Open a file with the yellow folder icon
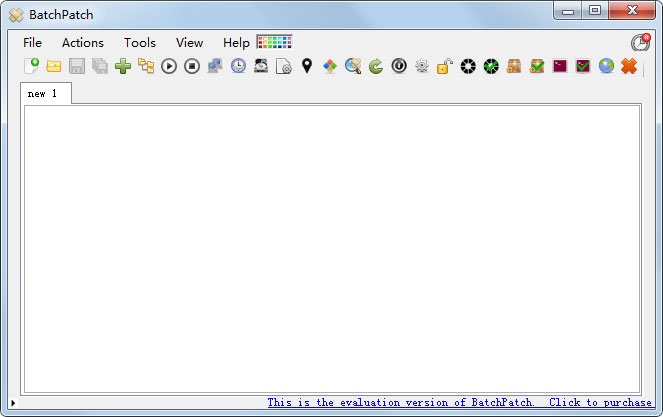Viewport: 663px width, 417px height. (x=54, y=66)
